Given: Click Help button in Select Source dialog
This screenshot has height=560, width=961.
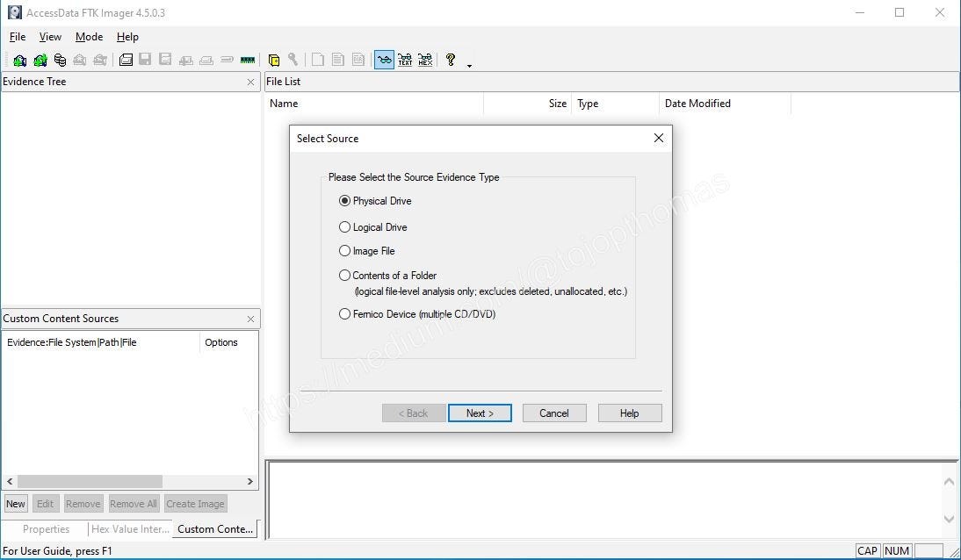Looking at the screenshot, I should [630, 413].
